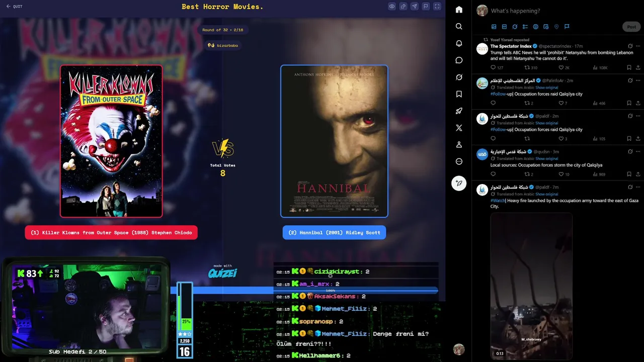Open X Home icon in sidebar

[459, 10]
